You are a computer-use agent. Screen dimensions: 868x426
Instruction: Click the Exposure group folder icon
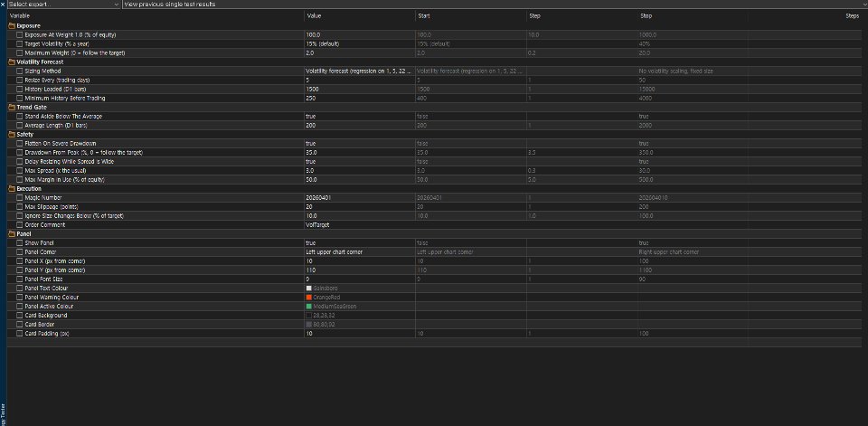(12, 25)
